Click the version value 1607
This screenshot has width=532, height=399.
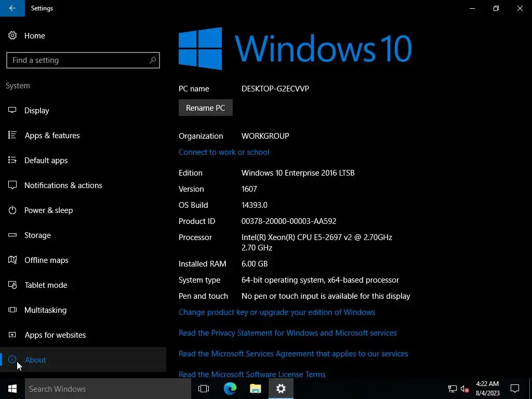pos(249,189)
